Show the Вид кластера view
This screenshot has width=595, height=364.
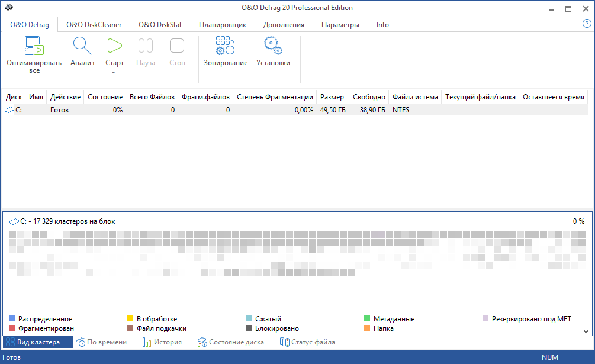tap(38, 342)
